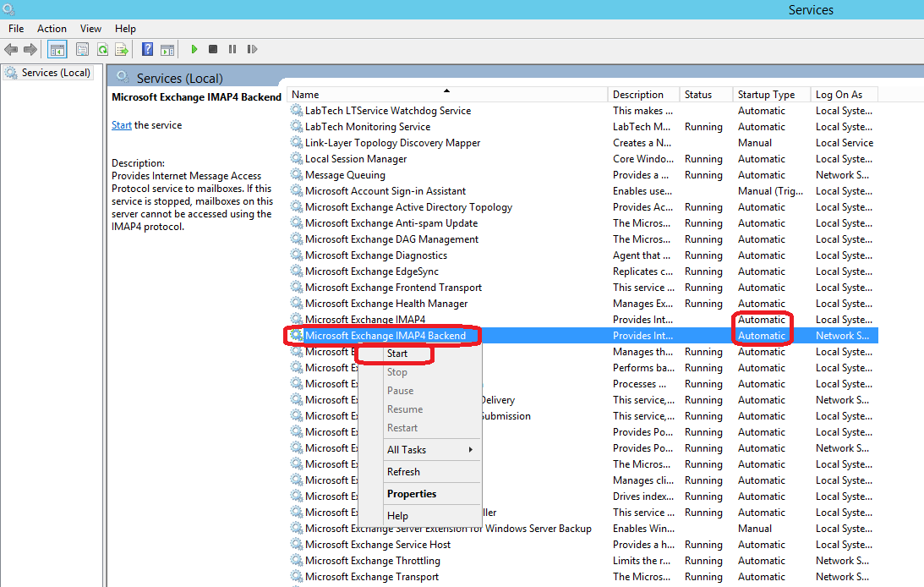The width and height of the screenshot is (924, 587).
Task: Toggle Show/Hide Console Tree toolbar button
Action: 57,50
